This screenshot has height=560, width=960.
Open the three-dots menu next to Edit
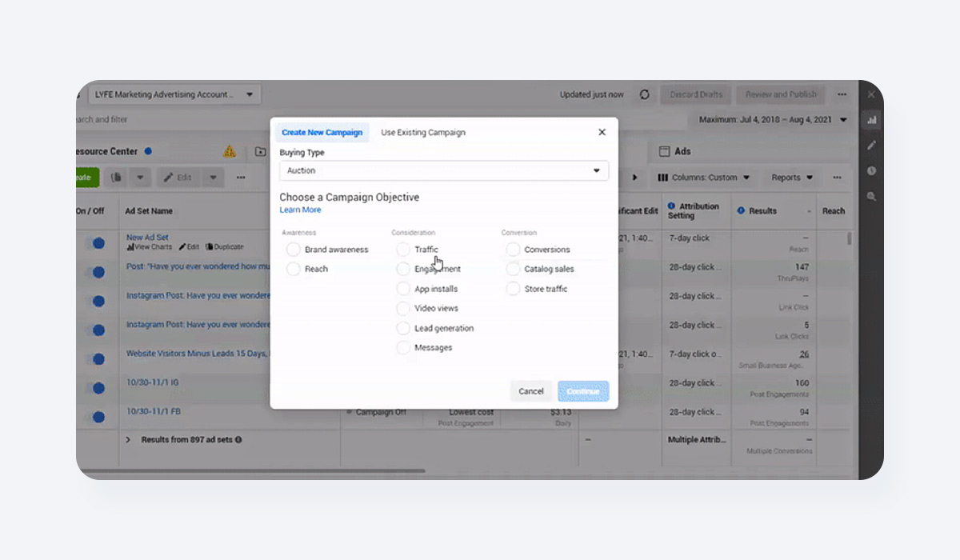(241, 178)
